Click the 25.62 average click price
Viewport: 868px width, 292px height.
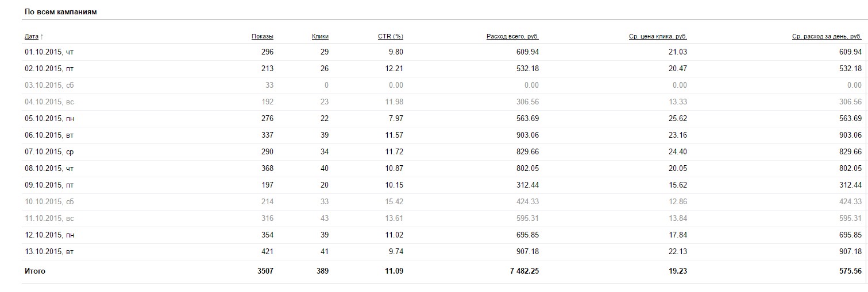pyautogui.click(x=678, y=119)
